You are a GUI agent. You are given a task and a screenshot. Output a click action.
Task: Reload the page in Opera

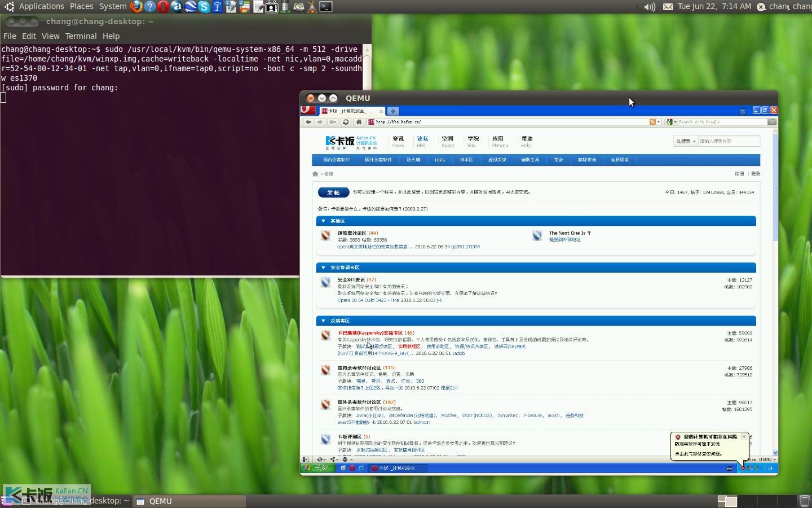tap(346, 122)
